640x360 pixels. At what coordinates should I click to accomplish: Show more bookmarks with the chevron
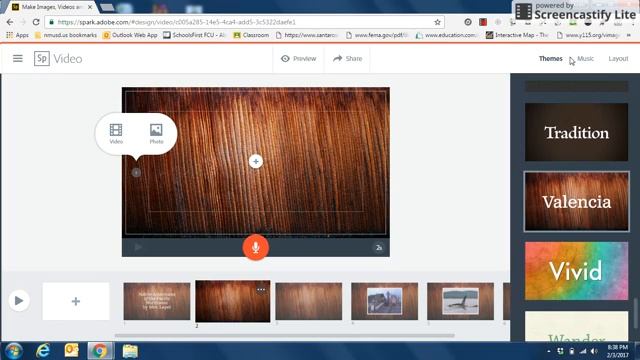(x=629, y=35)
